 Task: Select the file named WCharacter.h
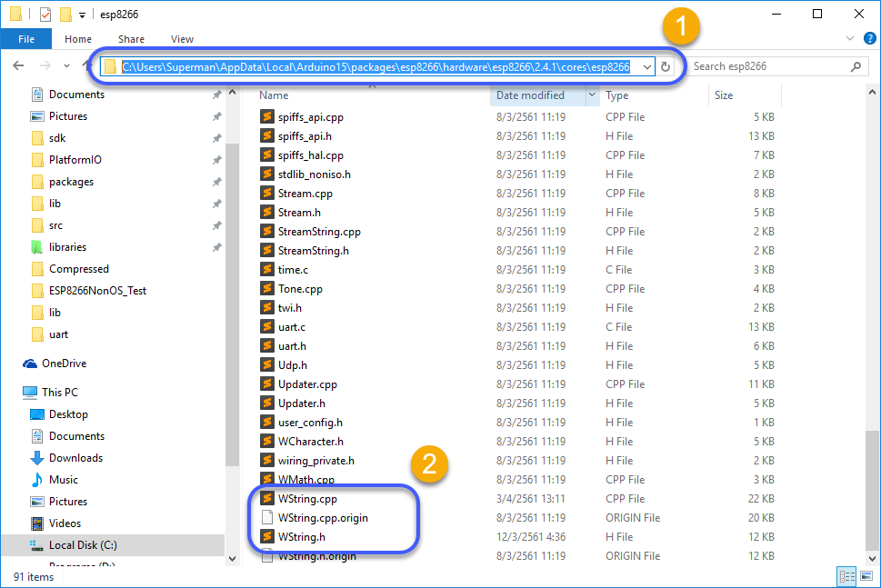pos(311,442)
